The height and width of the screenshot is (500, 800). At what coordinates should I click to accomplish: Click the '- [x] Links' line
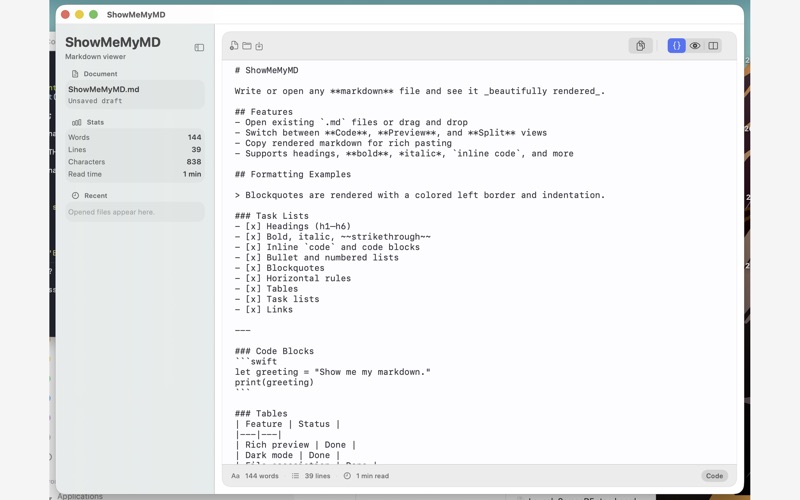(x=264, y=309)
